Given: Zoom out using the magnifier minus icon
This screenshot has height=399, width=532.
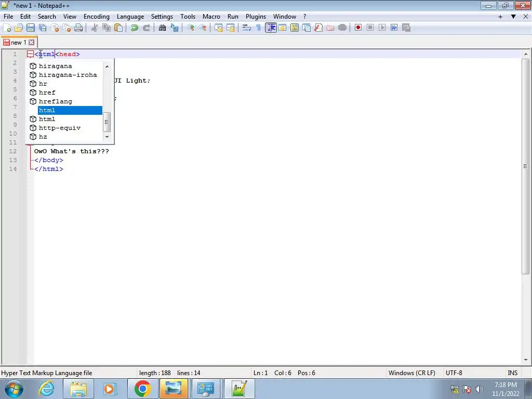Looking at the screenshot, I should 203,28.
